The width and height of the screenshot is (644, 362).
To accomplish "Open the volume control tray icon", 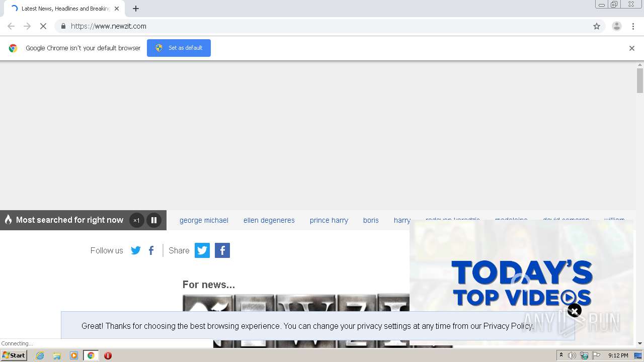I will pyautogui.click(x=572, y=355).
